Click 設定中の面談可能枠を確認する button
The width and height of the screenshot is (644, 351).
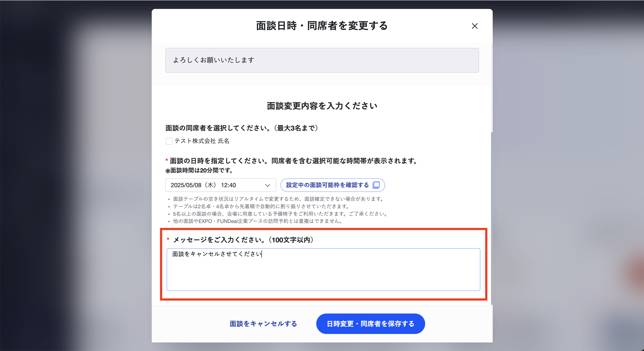pos(332,185)
